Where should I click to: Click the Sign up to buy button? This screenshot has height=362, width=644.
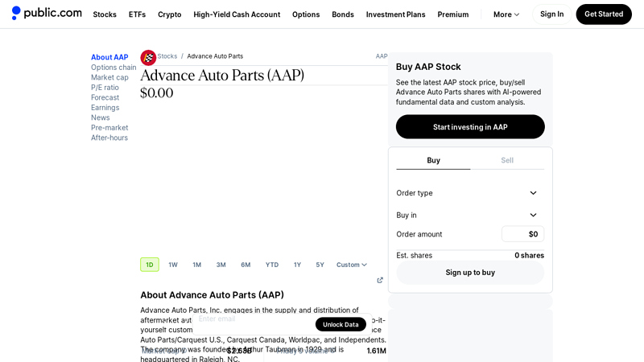pos(470,273)
